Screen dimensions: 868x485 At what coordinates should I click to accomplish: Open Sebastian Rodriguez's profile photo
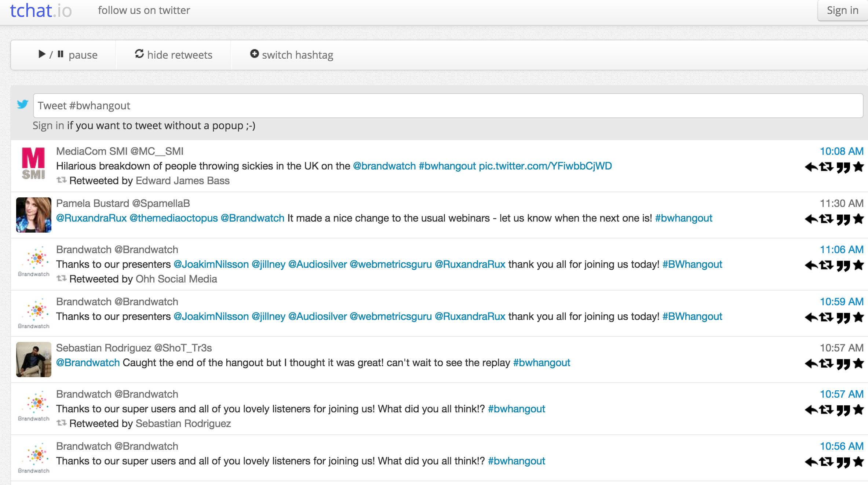(x=33, y=360)
